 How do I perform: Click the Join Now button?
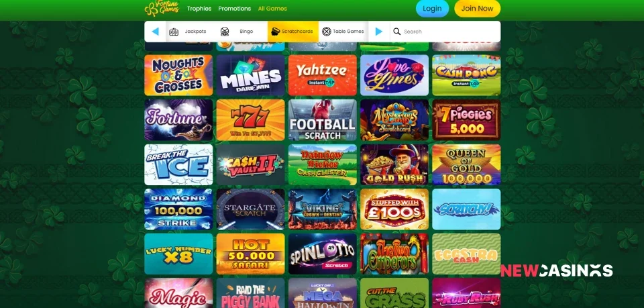click(477, 9)
